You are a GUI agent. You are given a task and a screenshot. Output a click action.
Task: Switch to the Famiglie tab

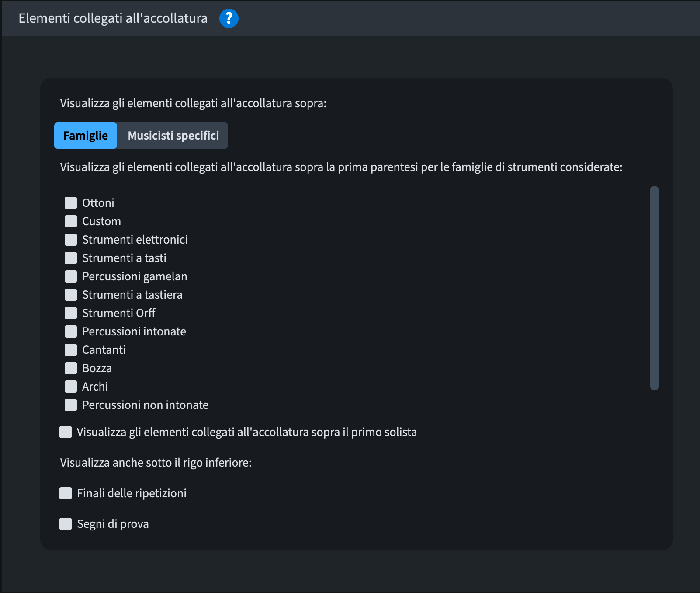click(x=86, y=136)
